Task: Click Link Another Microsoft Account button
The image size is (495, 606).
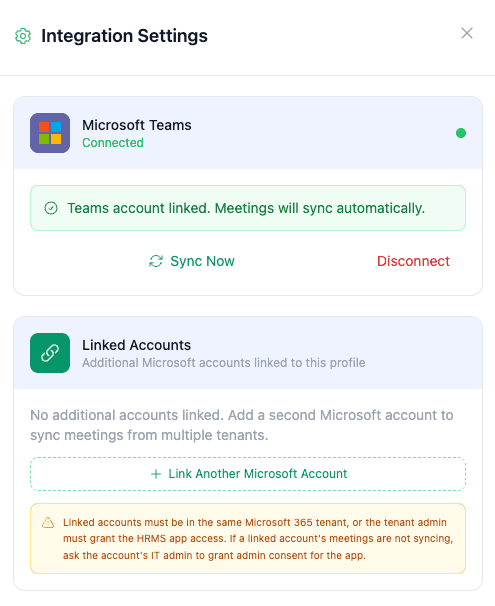Action: 248,474
